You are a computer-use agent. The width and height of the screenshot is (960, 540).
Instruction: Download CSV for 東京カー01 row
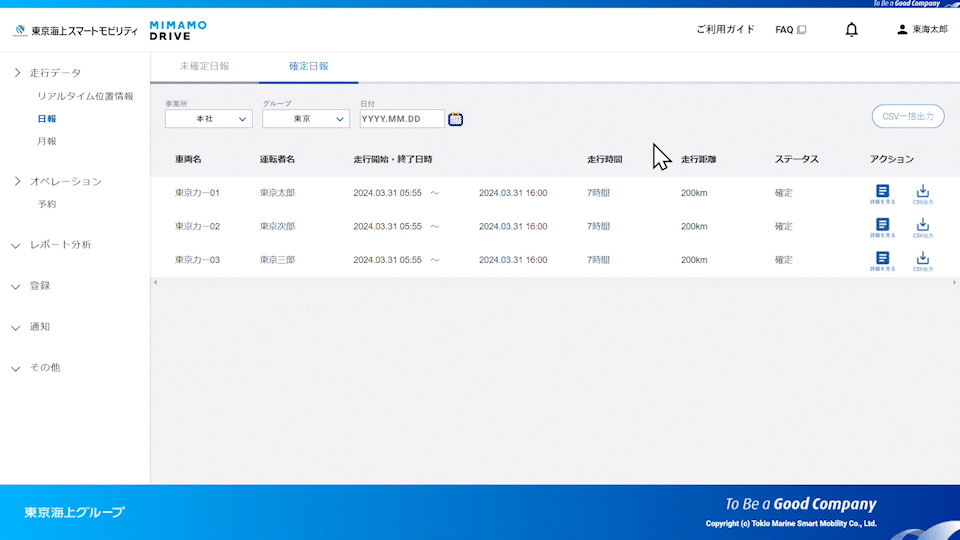923,194
